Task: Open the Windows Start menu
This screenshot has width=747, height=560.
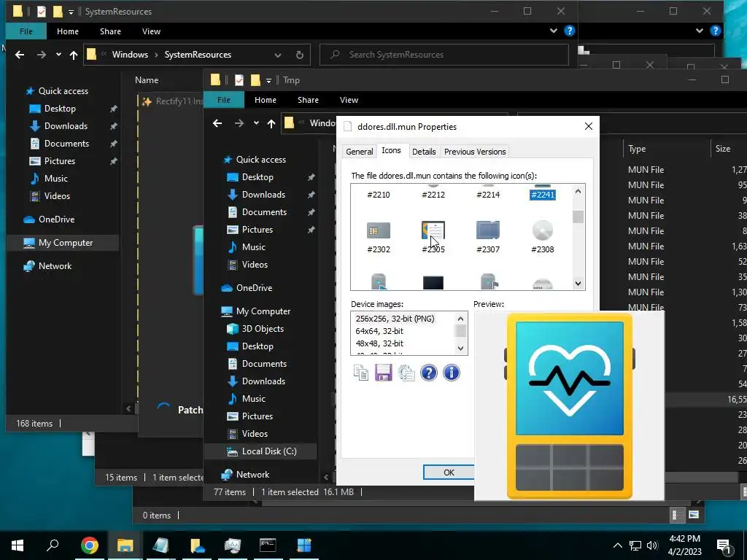Action: tap(18, 545)
